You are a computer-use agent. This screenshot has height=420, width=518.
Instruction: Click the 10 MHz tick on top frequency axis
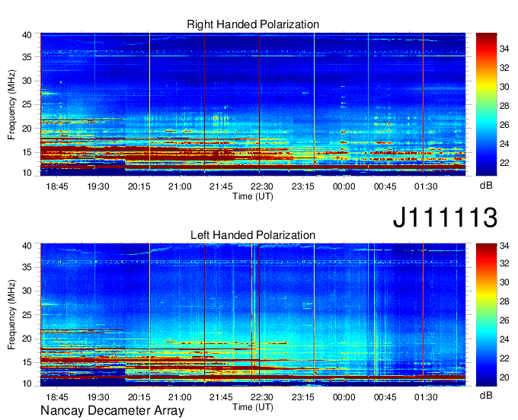[x=27, y=173]
